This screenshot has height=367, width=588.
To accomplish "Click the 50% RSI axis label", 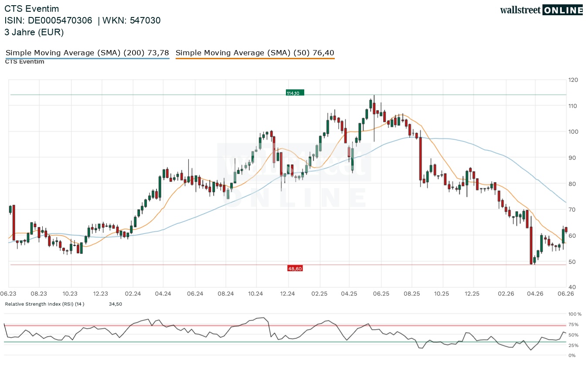I will coord(574,335).
